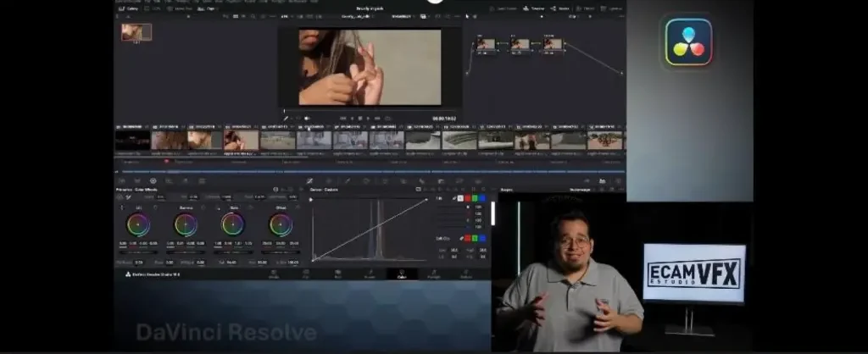The height and width of the screenshot is (354, 868).
Task: Mute audio with the viewer speaker icon
Action: [x=306, y=119]
